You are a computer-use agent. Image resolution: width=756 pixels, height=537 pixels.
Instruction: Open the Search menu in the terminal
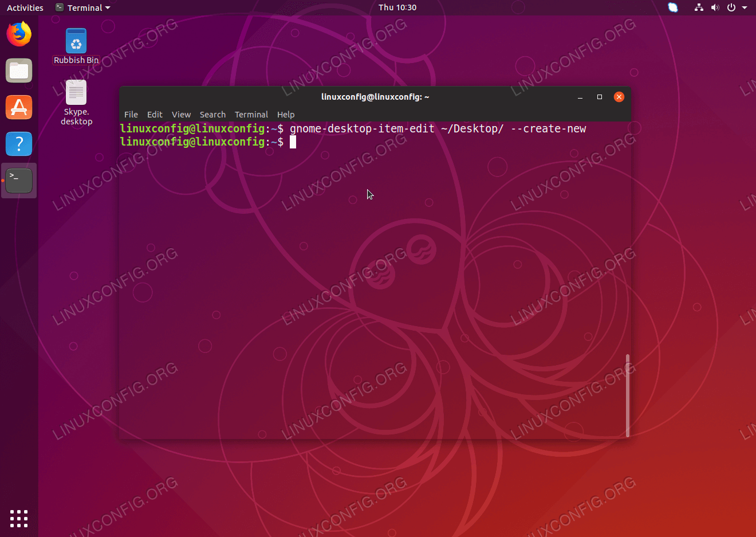212,115
